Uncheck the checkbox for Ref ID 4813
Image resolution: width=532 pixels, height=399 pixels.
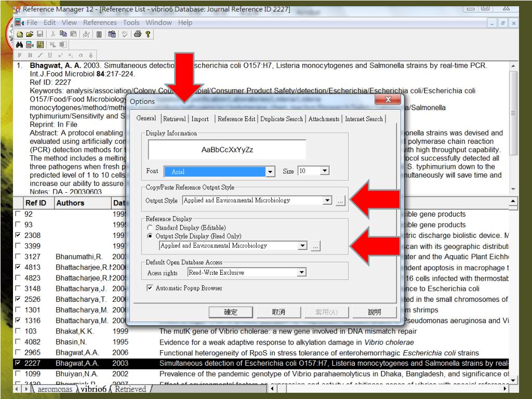coord(18,267)
